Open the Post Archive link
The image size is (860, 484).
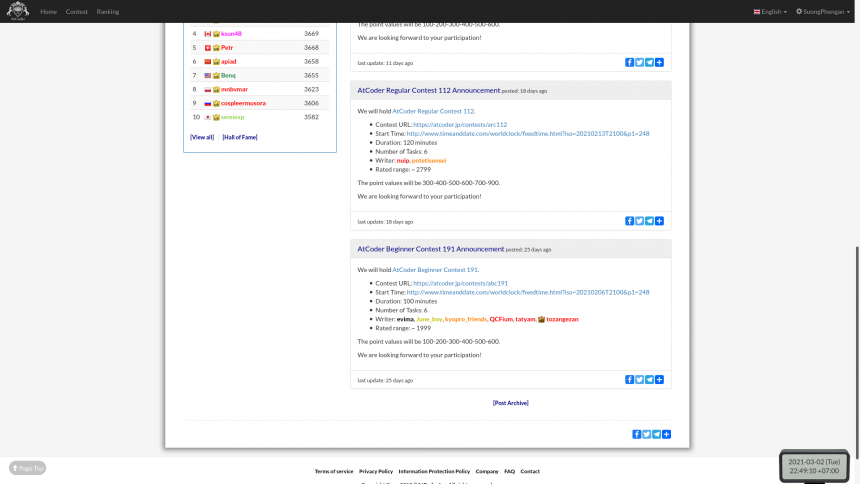coord(510,403)
